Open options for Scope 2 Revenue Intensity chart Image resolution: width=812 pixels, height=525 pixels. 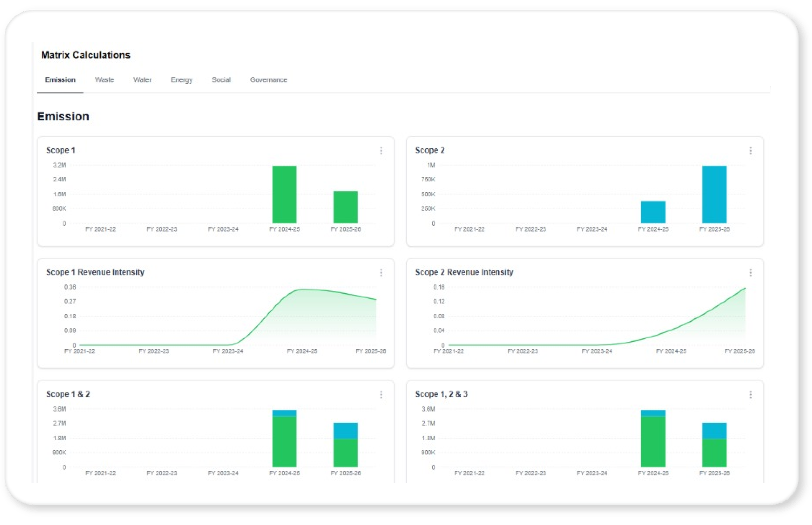click(x=751, y=273)
